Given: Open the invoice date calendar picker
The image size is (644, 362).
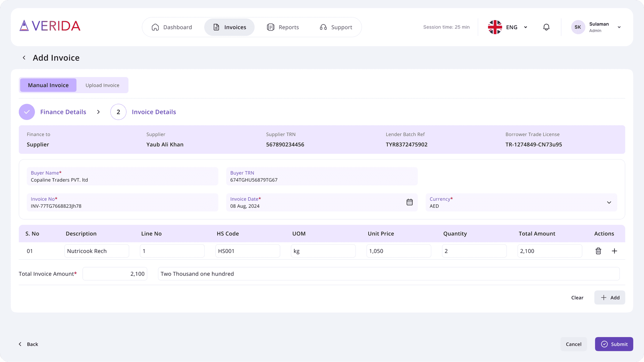Looking at the screenshot, I should pos(409,202).
